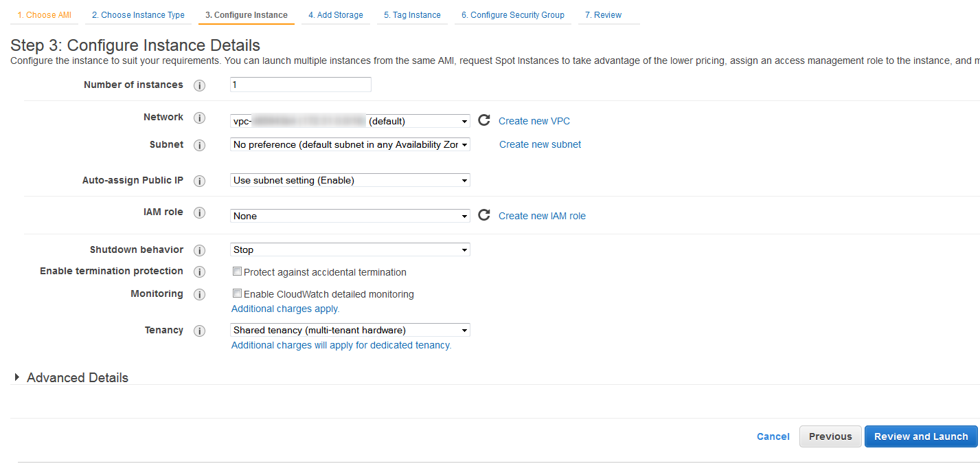Image resolution: width=980 pixels, height=466 pixels.
Task: Click the Create new VPC link
Action: (x=534, y=120)
